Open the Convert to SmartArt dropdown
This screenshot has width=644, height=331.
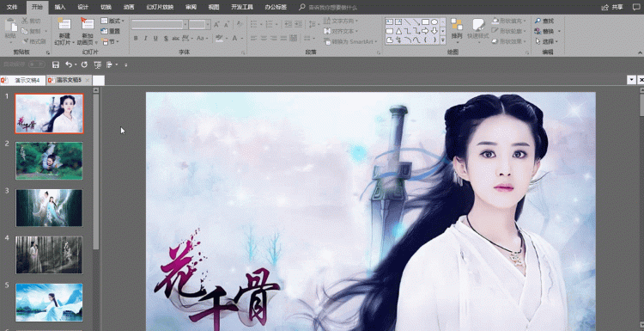[351, 41]
